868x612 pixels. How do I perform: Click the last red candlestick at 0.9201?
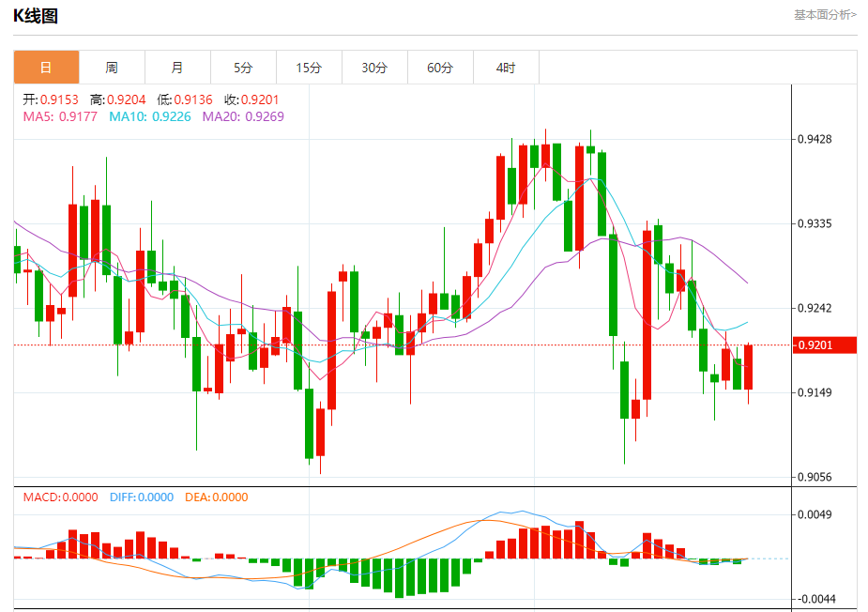[x=749, y=367]
